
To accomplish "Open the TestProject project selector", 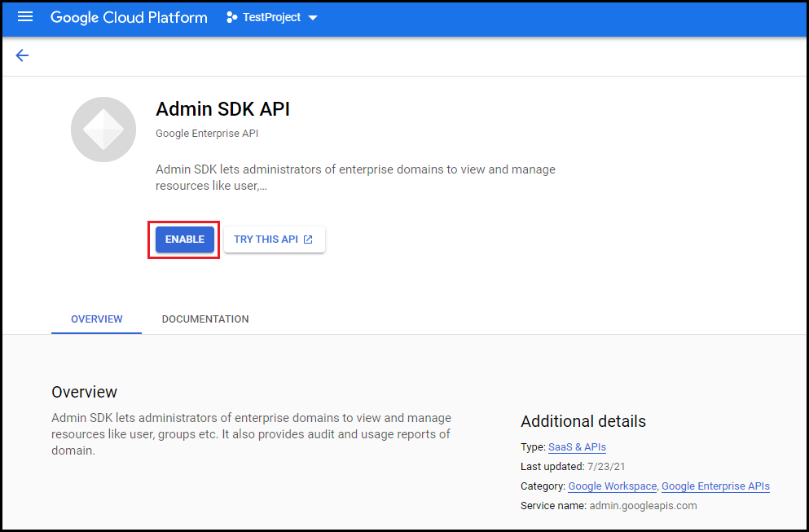I will point(272,18).
